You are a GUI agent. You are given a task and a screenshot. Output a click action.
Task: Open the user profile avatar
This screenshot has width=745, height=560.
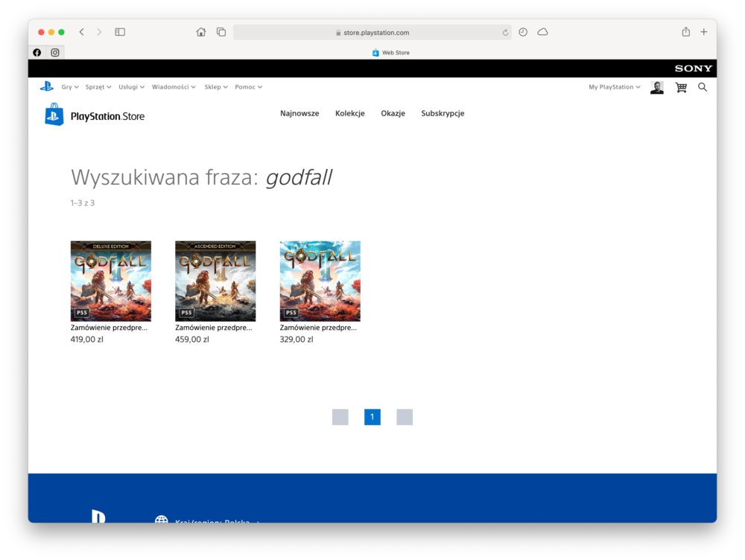(x=656, y=87)
